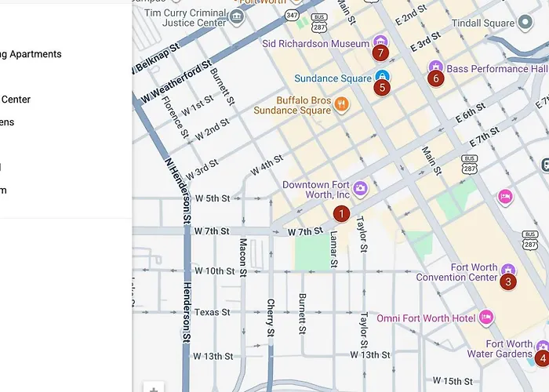
Task: Click the Tindall Square label
Action: tap(483, 23)
